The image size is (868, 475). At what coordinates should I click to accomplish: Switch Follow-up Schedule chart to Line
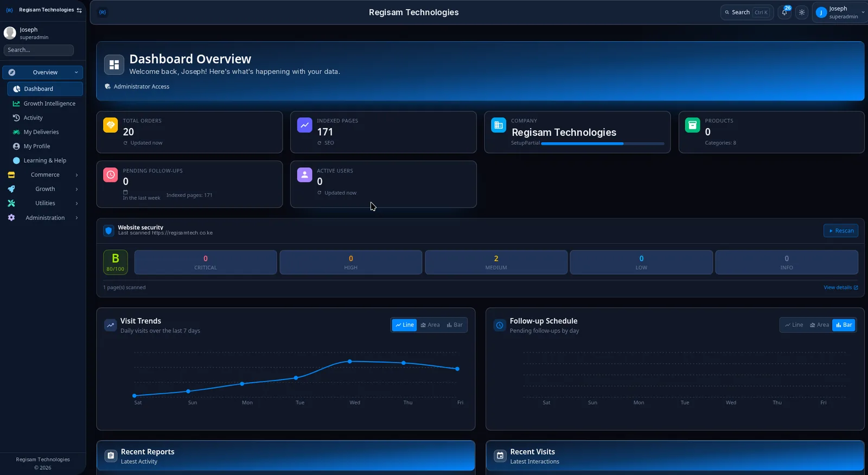pyautogui.click(x=794, y=325)
